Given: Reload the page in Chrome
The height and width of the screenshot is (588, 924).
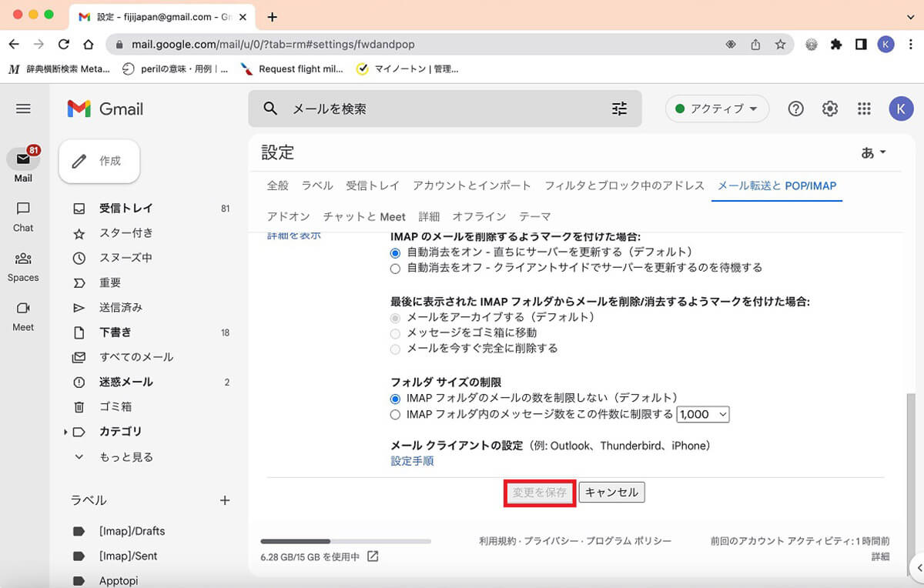Looking at the screenshot, I should coord(63,45).
